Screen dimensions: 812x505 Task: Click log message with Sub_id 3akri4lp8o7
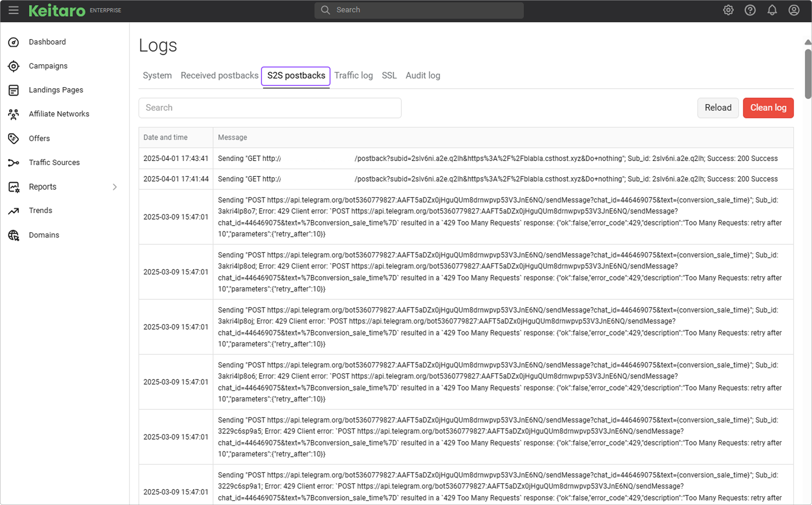(x=500, y=217)
